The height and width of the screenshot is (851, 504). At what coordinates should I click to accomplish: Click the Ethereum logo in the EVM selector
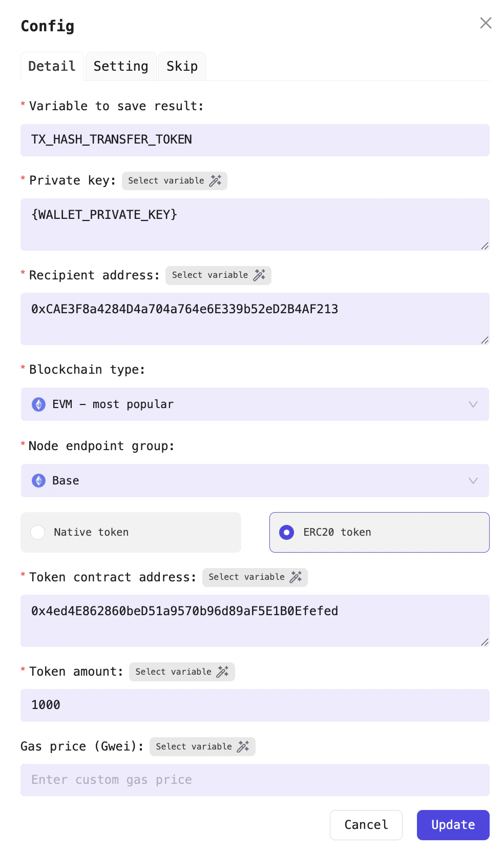38,404
